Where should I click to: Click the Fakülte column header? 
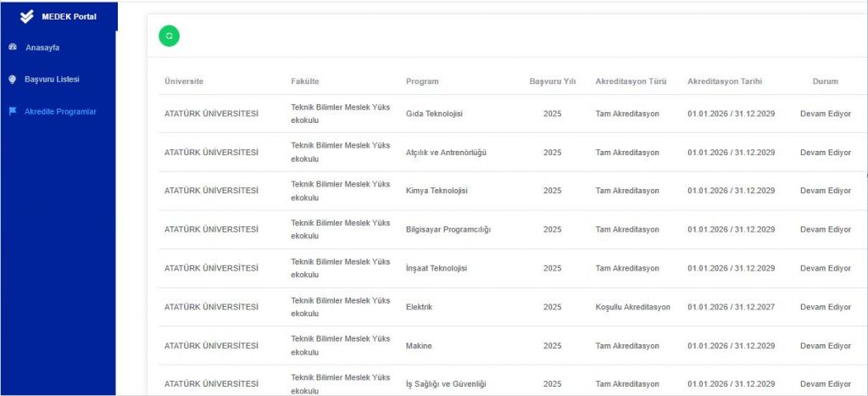click(304, 81)
